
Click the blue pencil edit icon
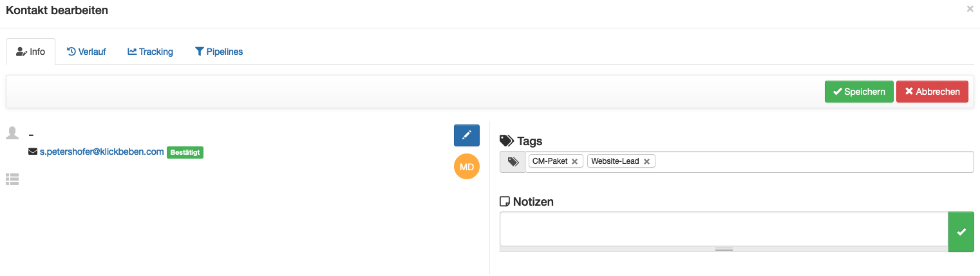pyautogui.click(x=467, y=135)
